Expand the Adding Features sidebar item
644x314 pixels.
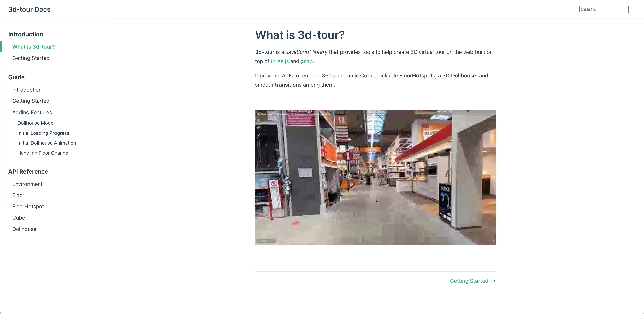click(x=32, y=112)
